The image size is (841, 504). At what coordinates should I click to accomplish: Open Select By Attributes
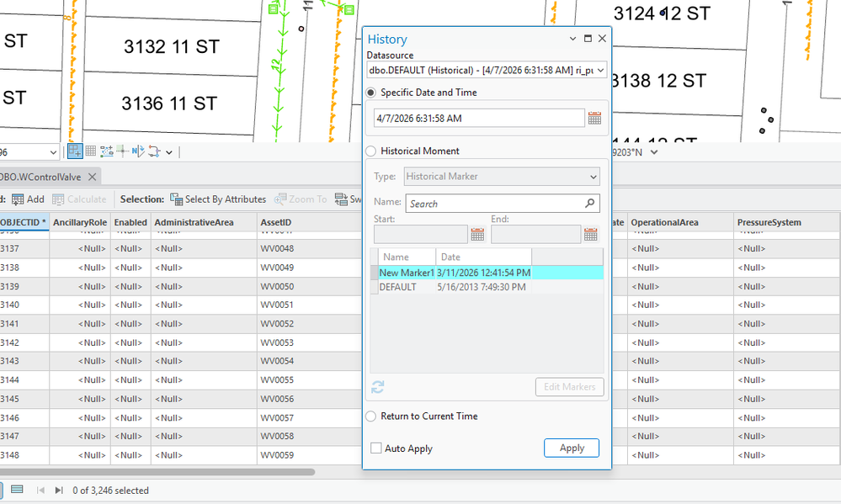pyautogui.click(x=218, y=199)
